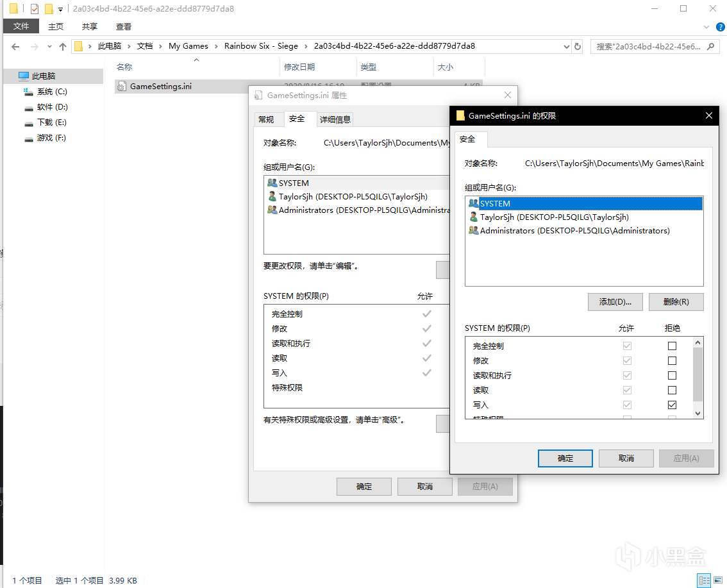Open the 查看 ribbon tab

(123, 26)
